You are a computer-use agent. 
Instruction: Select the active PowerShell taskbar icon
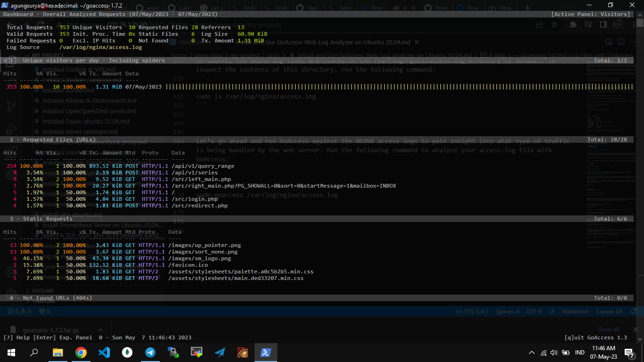[266, 352]
